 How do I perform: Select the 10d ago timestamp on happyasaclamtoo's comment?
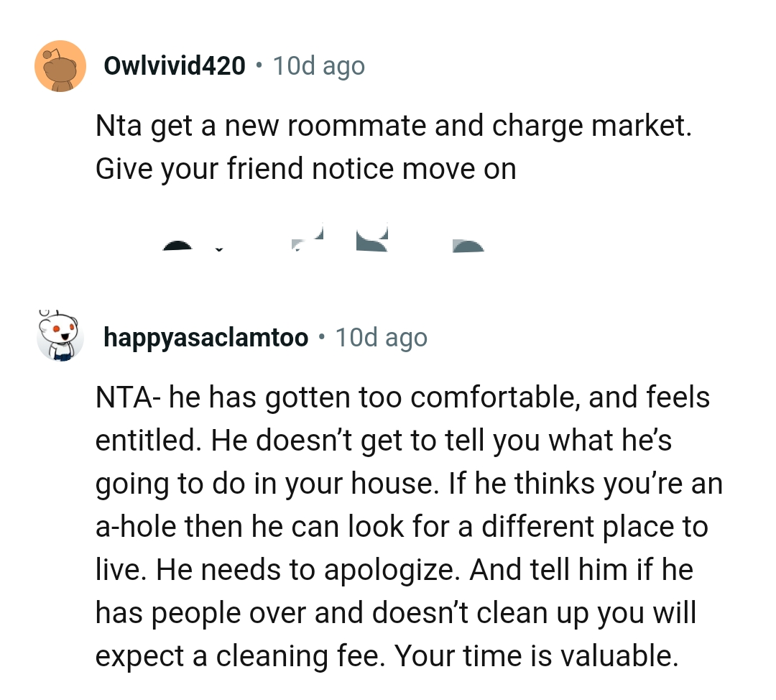(381, 336)
